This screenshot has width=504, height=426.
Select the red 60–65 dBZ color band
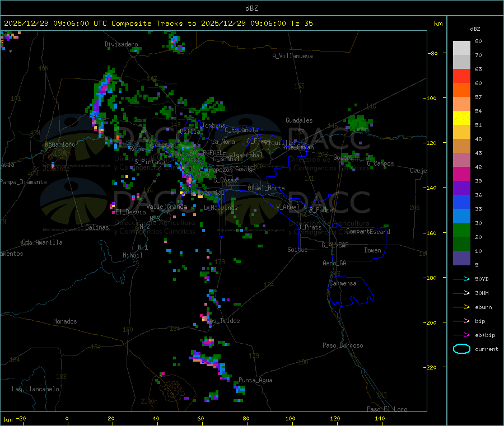coord(461,76)
